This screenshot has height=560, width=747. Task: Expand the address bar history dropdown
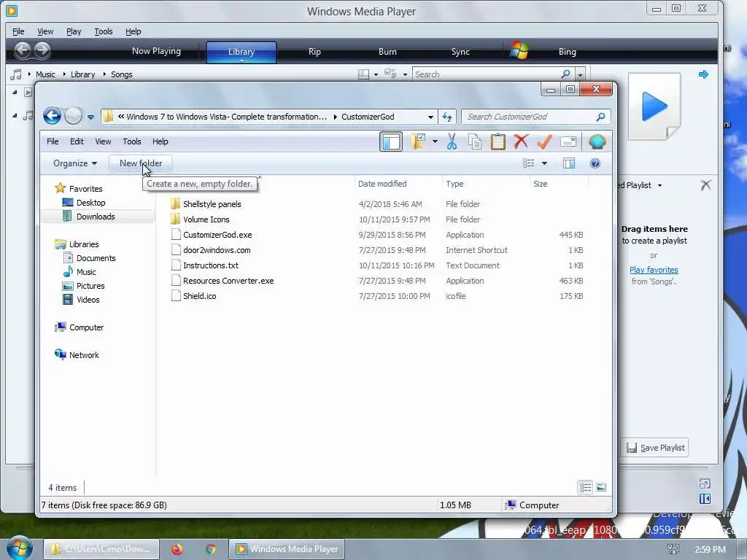click(430, 117)
